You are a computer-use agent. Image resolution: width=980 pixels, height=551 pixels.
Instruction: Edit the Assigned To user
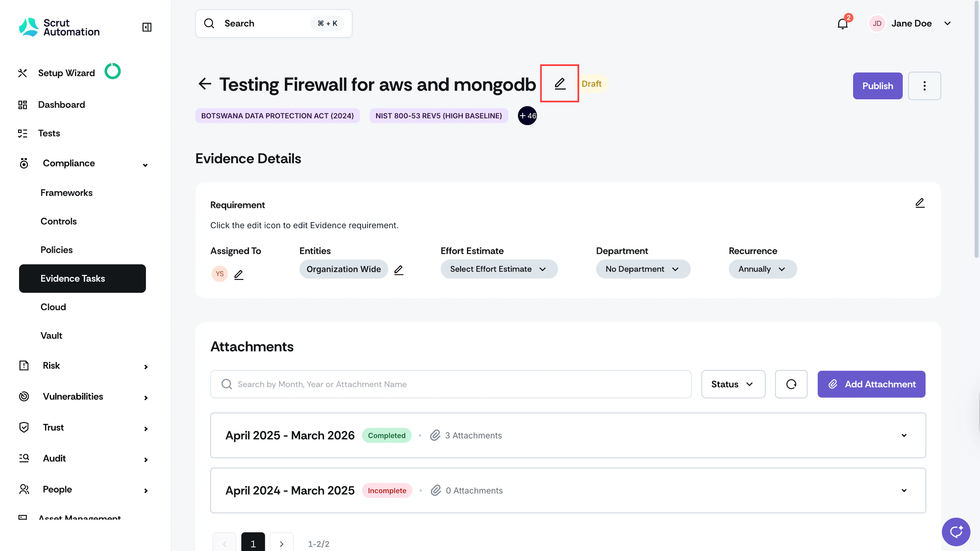(x=239, y=274)
